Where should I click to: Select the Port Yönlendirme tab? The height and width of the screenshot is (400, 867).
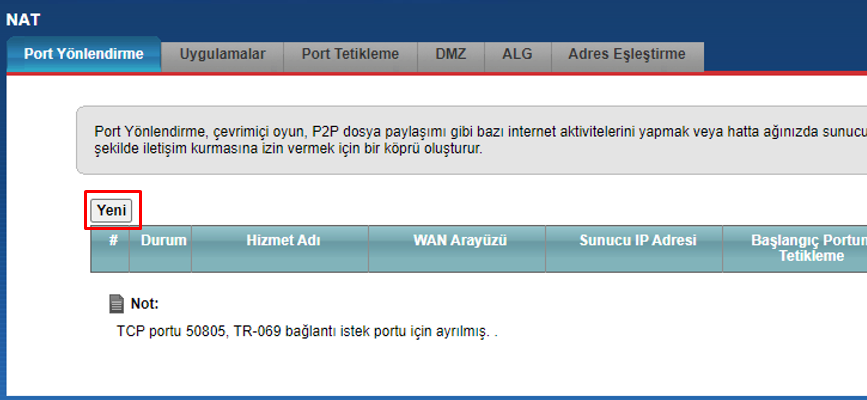pos(83,54)
